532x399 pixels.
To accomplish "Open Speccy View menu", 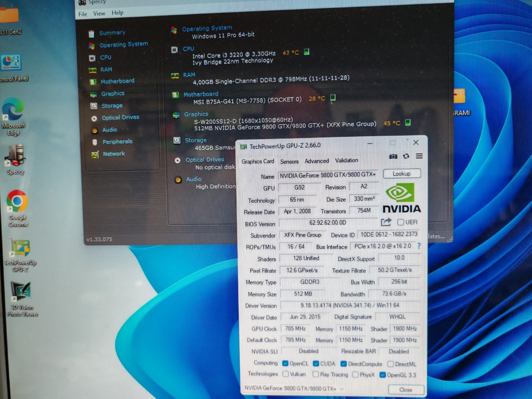I will [99, 14].
